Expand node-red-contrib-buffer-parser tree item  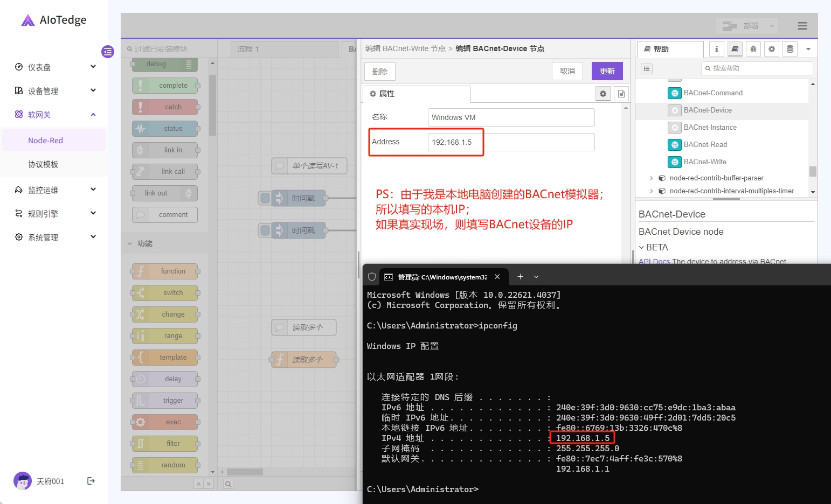651,178
